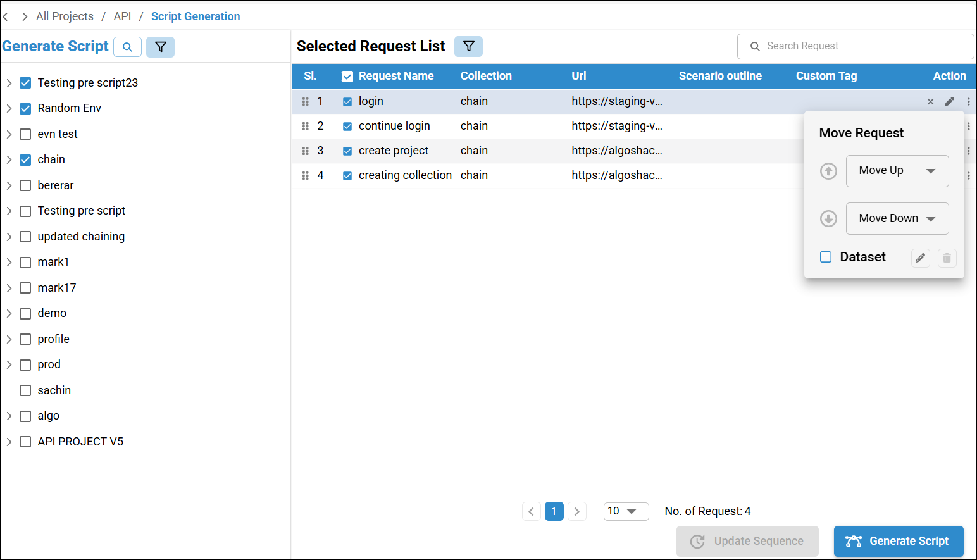
Task: Expand the chain tree node
Action: [x=9, y=159]
